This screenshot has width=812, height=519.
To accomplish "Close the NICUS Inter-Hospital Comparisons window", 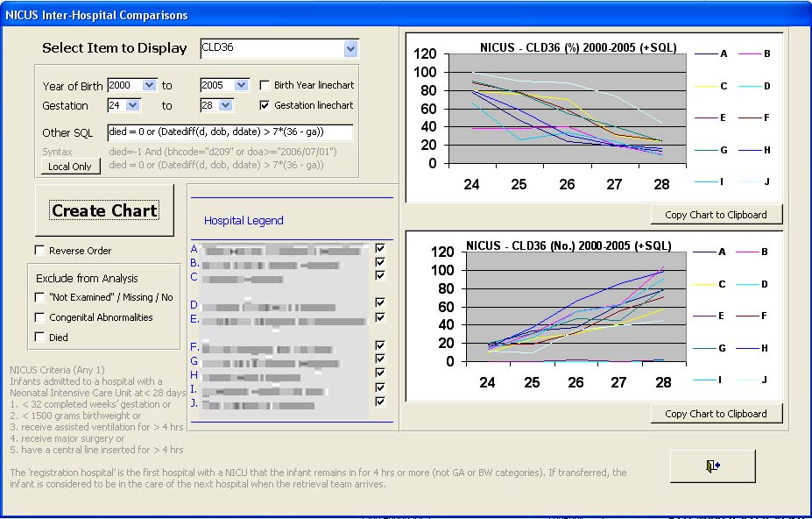I will [795, 15].
